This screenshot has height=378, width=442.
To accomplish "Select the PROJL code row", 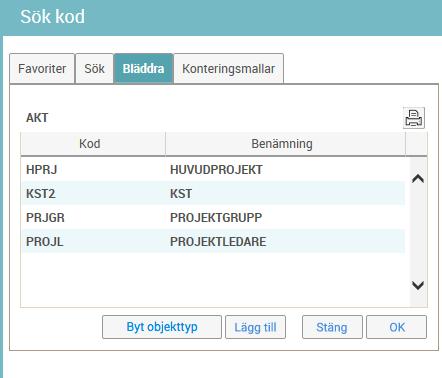I will tap(213, 242).
